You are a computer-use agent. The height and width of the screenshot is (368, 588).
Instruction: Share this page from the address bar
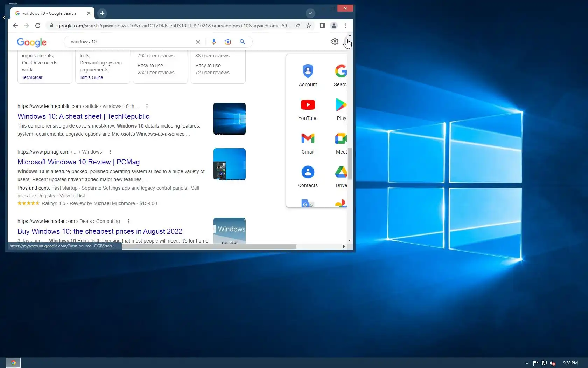pyautogui.click(x=297, y=26)
